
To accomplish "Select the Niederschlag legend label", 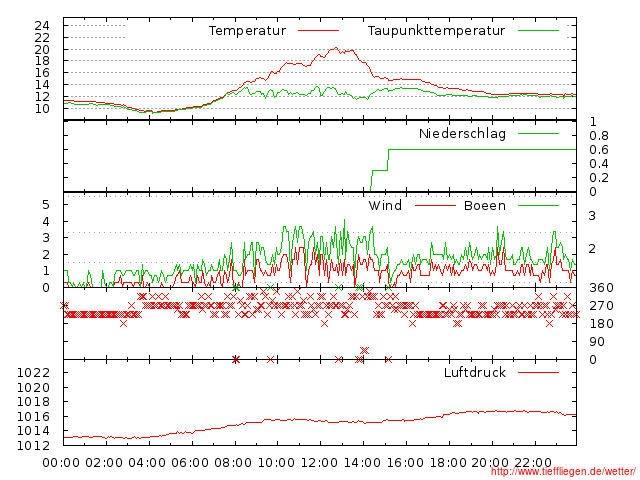I will [462, 133].
